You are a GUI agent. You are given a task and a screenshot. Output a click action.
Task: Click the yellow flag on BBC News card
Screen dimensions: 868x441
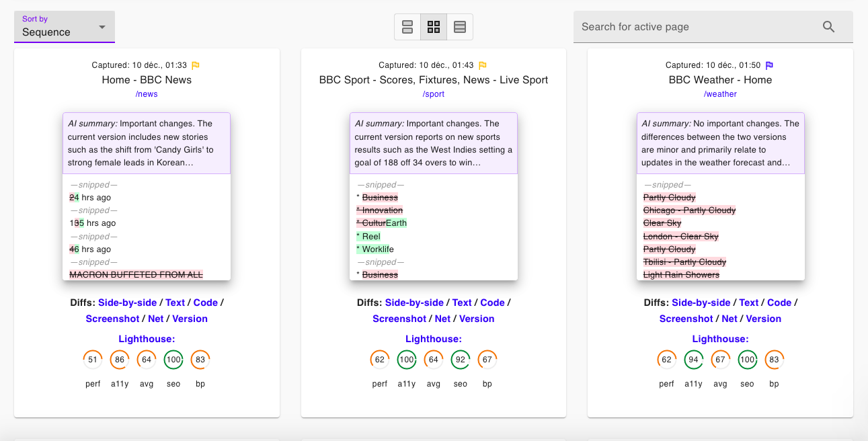[196, 66]
